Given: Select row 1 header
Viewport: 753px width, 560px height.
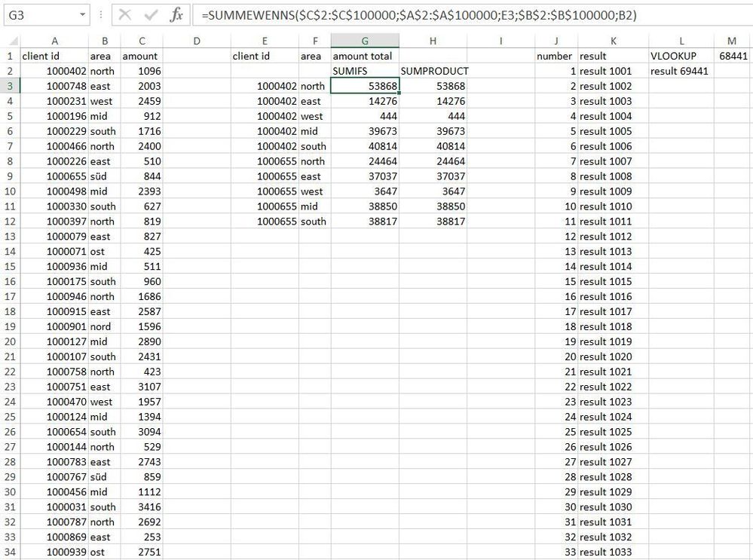Looking at the screenshot, I should [10, 56].
